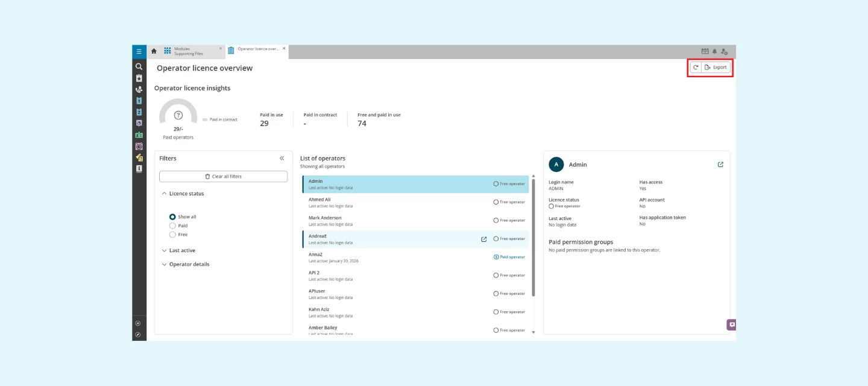Close the Modules Supporting Files tab
This screenshot has width=868, height=386.
(221, 48)
